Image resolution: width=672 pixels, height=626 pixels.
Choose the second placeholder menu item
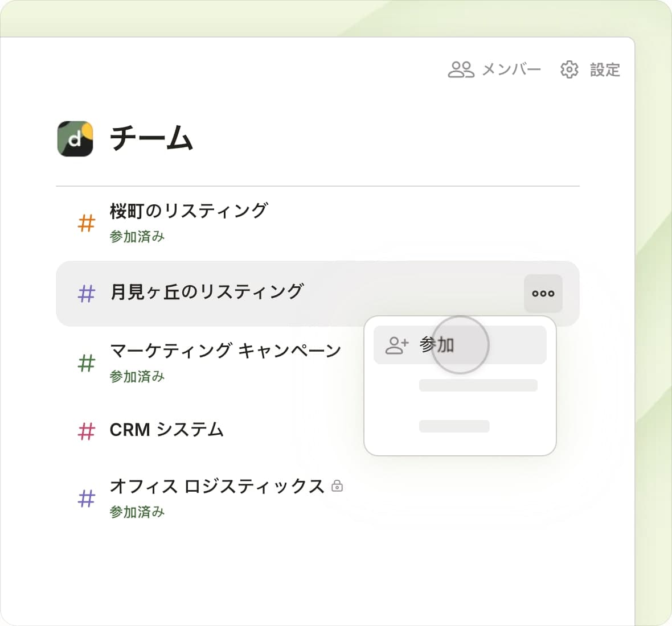[x=478, y=385]
